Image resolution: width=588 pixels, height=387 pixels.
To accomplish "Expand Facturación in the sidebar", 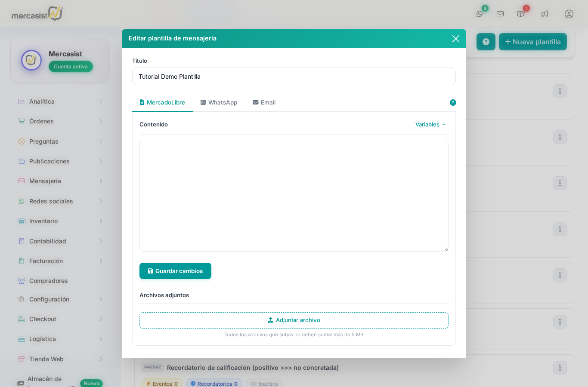I will pos(60,261).
